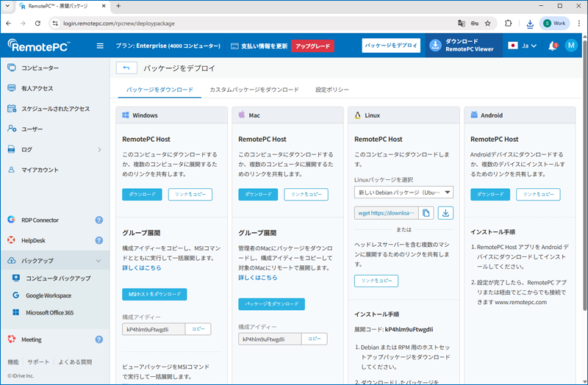Click the wget command field

pyautogui.click(x=387, y=213)
